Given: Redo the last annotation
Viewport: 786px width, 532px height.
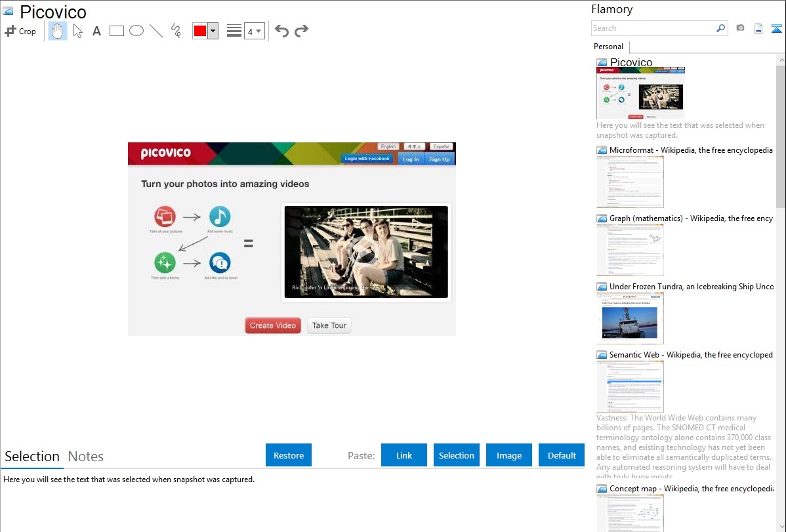Looking at the screenshot, I should 301,31.
